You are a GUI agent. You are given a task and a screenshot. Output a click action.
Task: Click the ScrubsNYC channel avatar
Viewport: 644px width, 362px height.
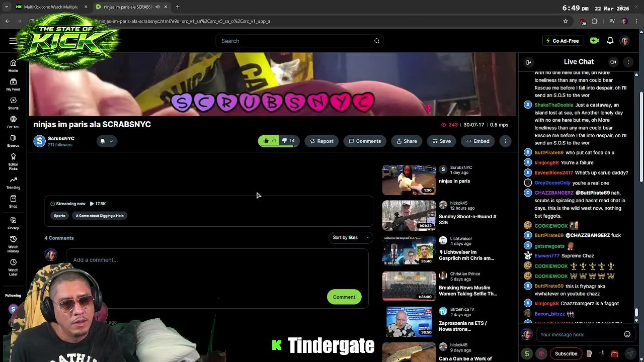point(39,141)
